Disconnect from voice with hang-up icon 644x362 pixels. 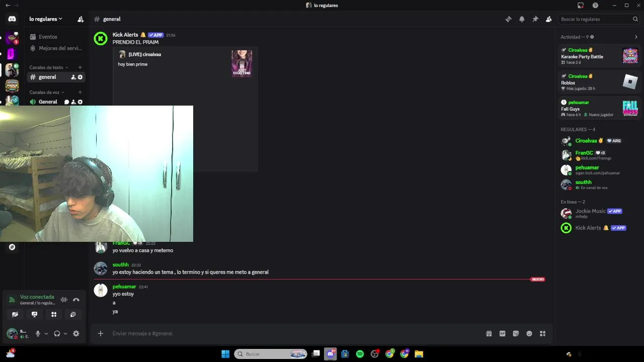(x=76, y=300)
